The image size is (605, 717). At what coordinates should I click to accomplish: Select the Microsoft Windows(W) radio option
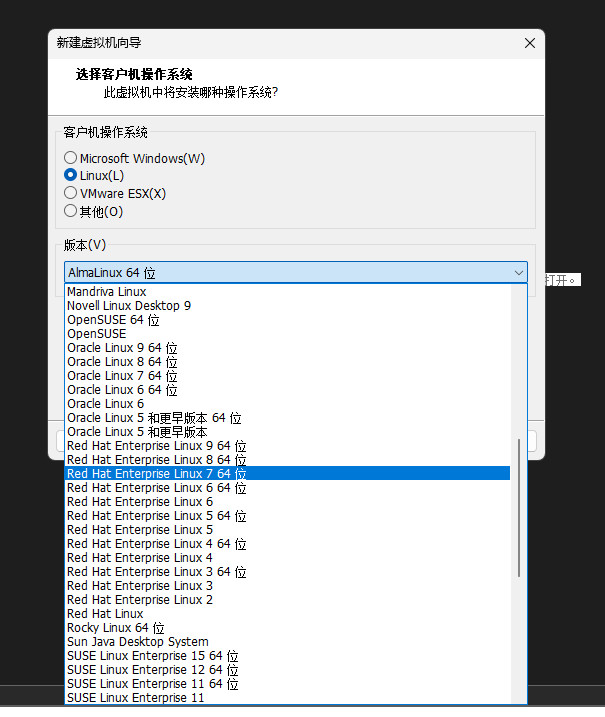[x=70, y=158]
